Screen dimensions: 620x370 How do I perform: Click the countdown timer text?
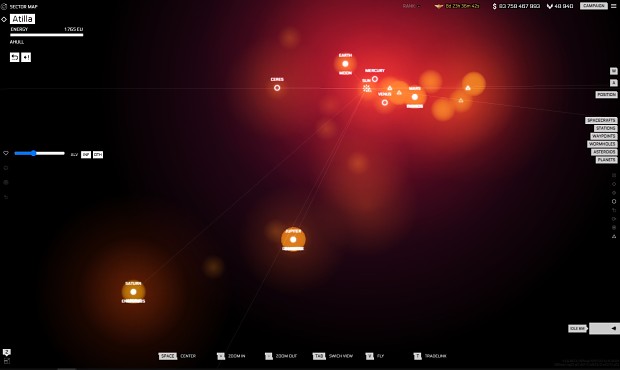pyautogui.click(x=462, y=6)
